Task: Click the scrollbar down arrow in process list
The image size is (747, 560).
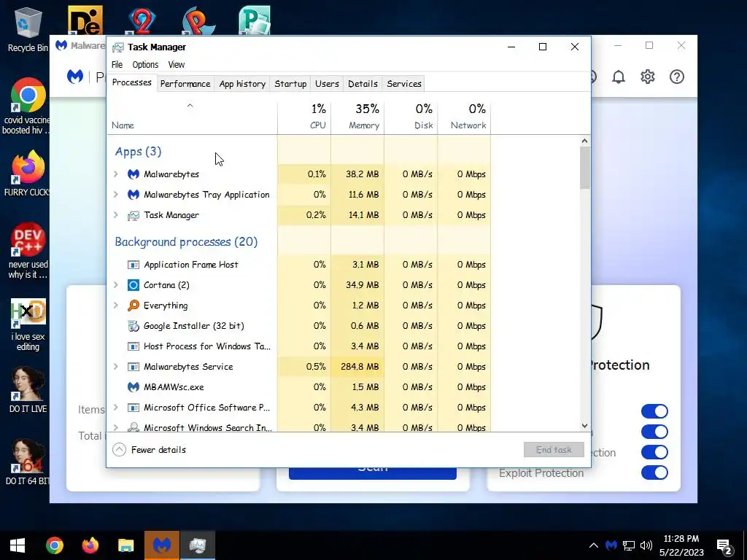Action: 584,426
